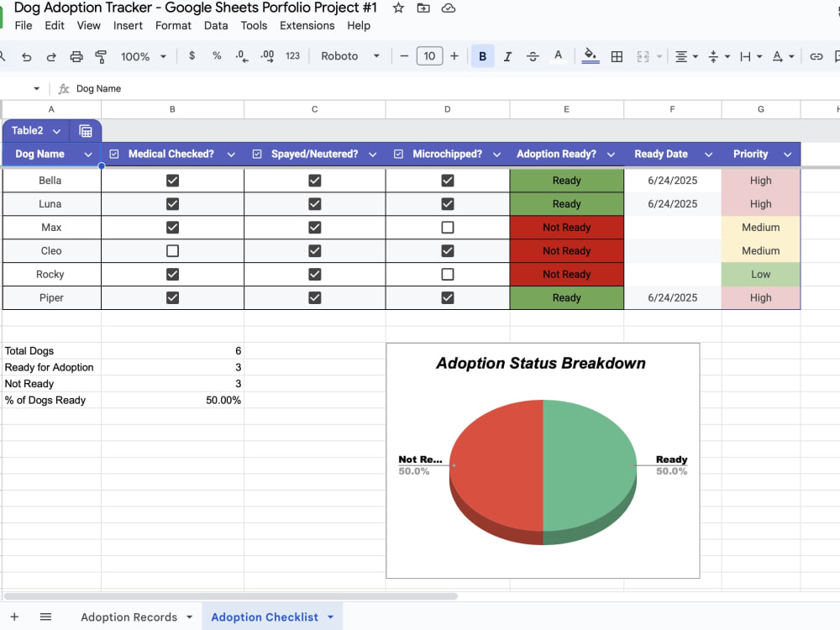Click the move to folder icon
The height and width of the screenshot is (630, 840).
click(x=423, y=8)
